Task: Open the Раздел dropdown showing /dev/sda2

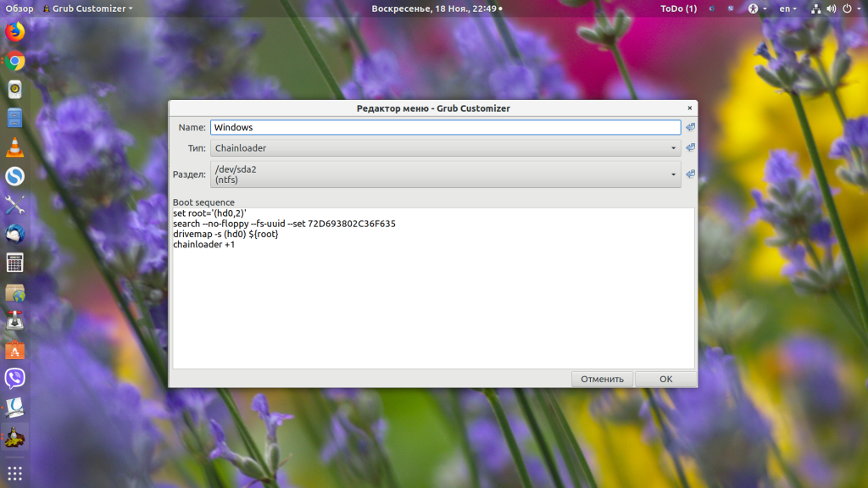Action: click(445, 175)
